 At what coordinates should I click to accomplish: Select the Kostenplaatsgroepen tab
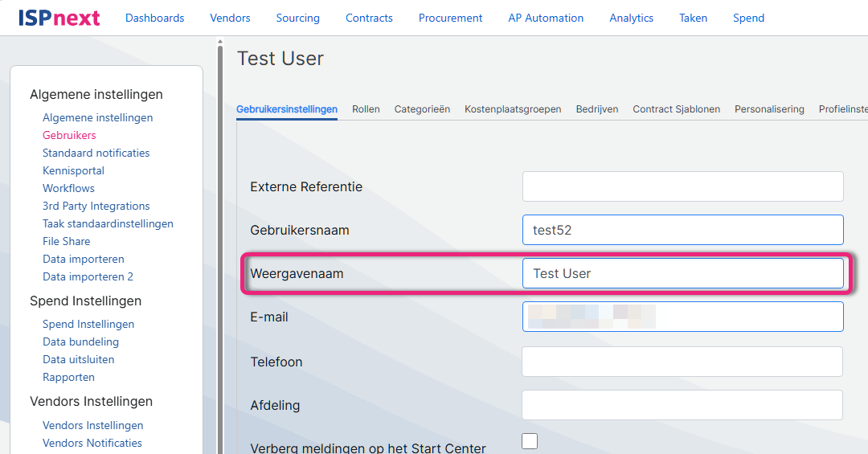(x=513, y=109)
